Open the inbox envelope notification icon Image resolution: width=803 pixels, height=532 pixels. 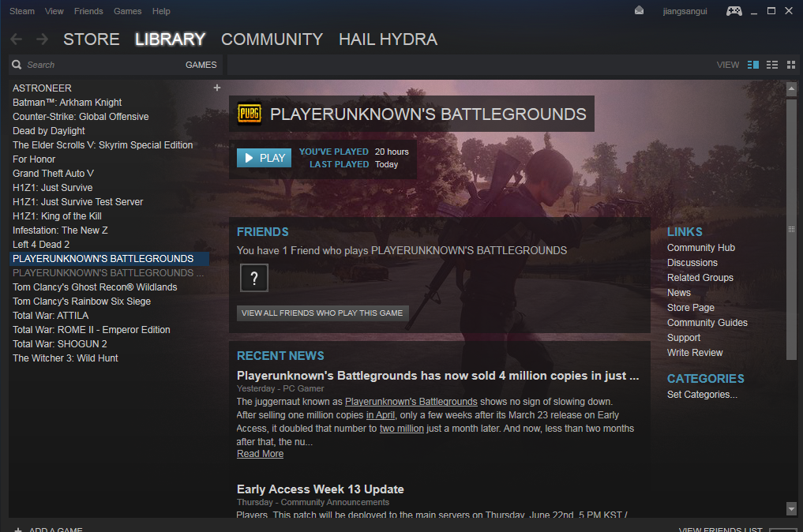pos(639,11)
